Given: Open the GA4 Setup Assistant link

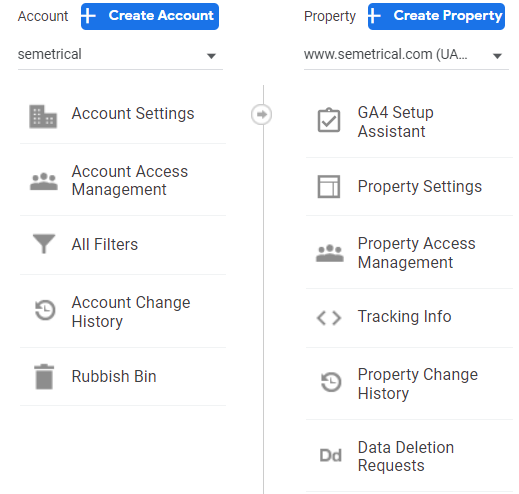Looking at the screenshot, I should click(396, 122).
